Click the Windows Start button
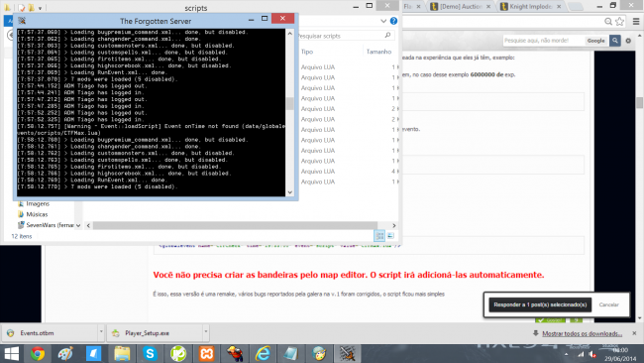 pyautogui.click(x=12, y=353)
